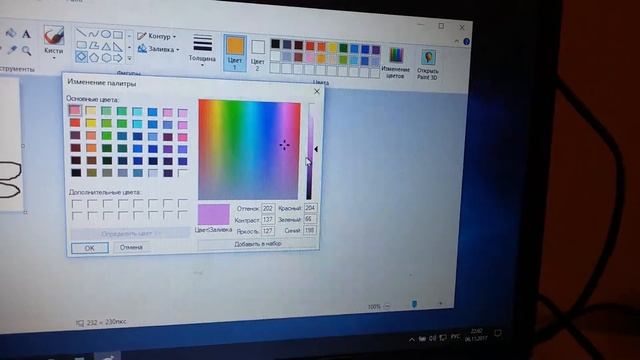Screen dimensions: 640x360
Task: Pick purple in ribbon color palette
Action: [376, 50]
